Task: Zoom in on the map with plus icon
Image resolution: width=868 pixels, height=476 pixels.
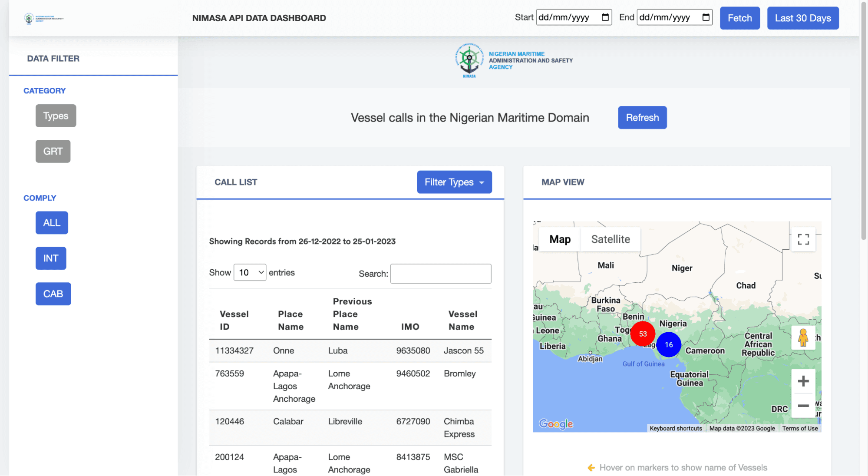Action: [x=803, y=381]
